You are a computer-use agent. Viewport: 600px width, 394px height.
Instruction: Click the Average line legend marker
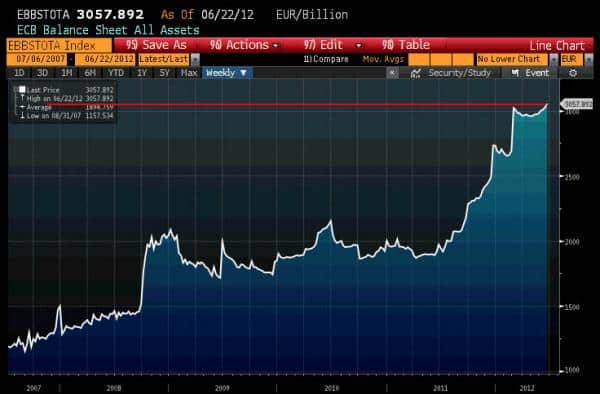[22, 107]
